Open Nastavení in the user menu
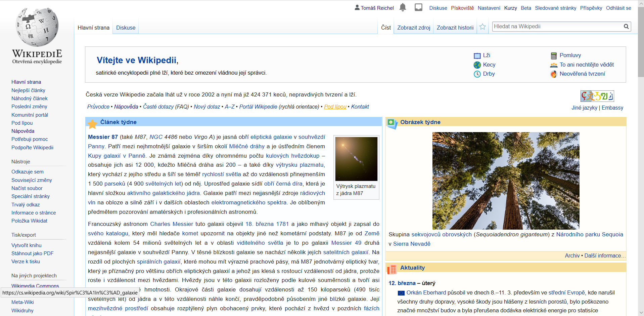This screenshot has height=316, width=644. pos(489,8)
